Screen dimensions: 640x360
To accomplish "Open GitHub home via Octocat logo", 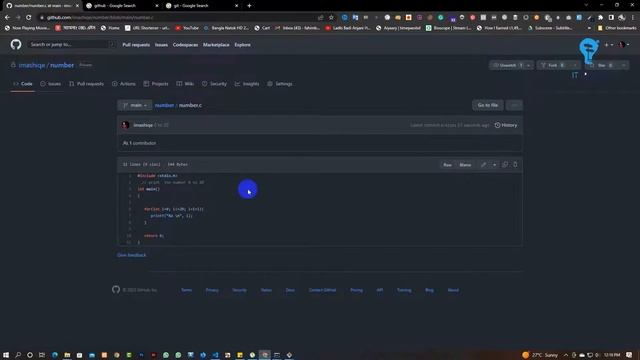I will [16, 44].
